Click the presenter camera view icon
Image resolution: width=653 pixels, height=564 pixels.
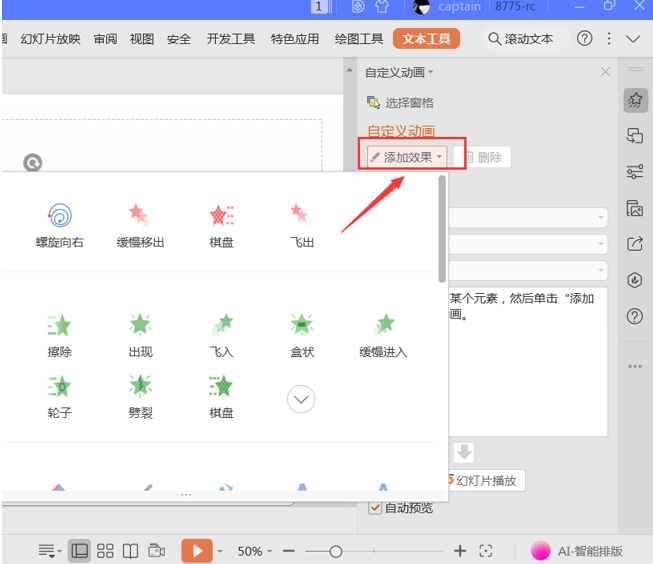[x=157, y=551]
